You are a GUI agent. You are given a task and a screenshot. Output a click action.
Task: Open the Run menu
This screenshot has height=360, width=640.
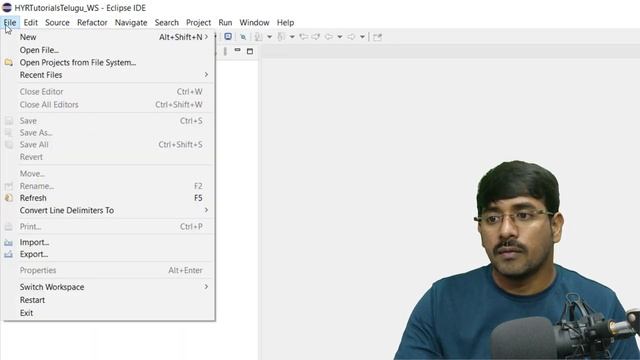pos(225,22)
